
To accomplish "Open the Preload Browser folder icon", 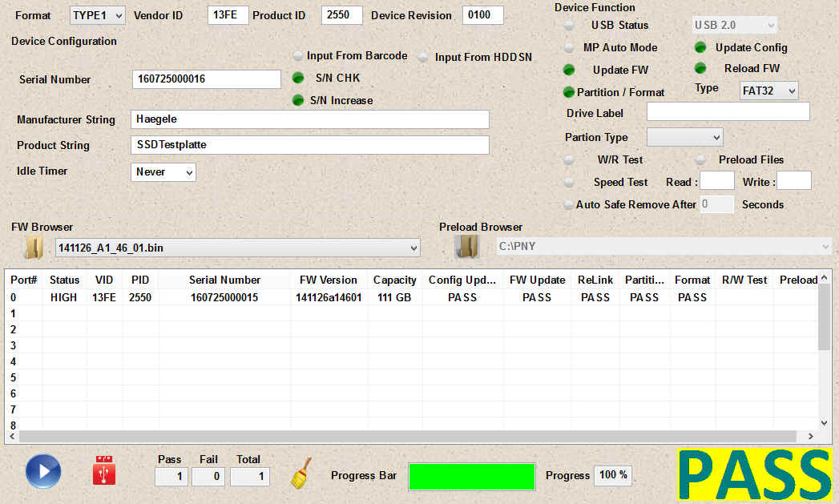I will click(x=466, y=247).
